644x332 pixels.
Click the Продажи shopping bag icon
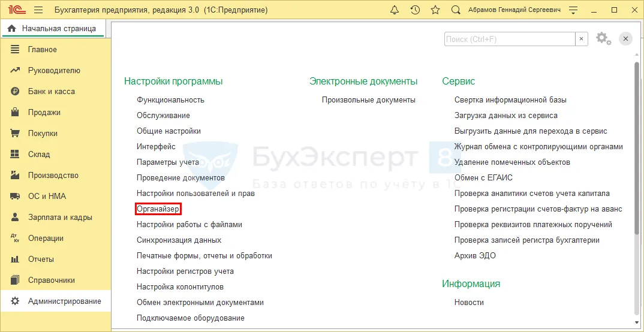pyautogui.click(x=15, y=113)
